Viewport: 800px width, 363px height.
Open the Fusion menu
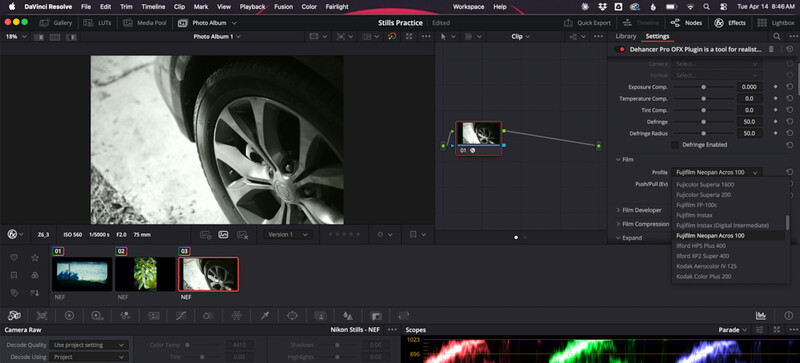click(283, 7)
